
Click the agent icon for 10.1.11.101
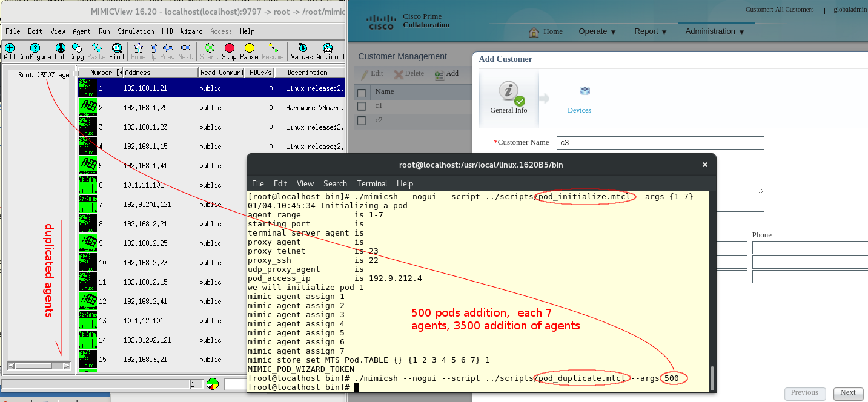click(87, 185)
